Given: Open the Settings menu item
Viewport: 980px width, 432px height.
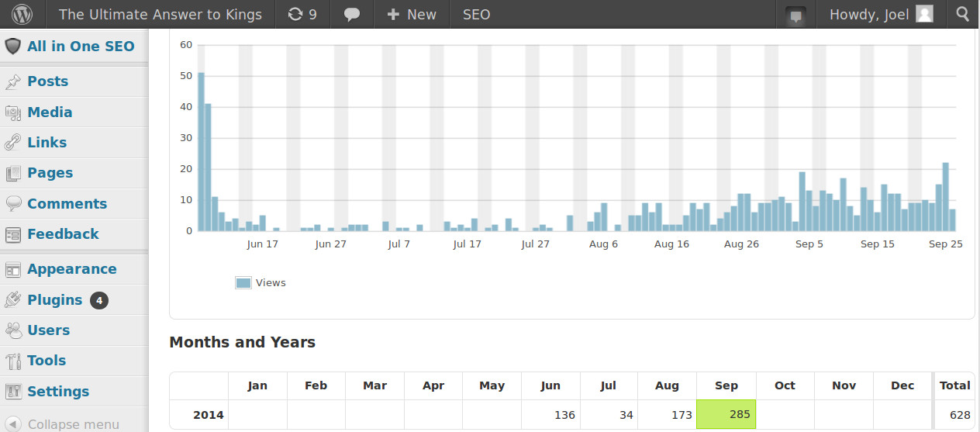Looking at the screenshot, I should pos(58,392).
